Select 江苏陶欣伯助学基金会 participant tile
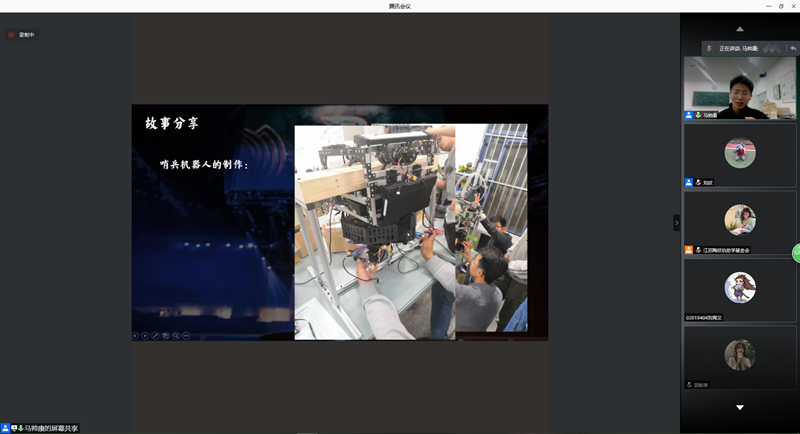Image resolution: width=800 pixels, height=434 pixels. pos(739,222)
